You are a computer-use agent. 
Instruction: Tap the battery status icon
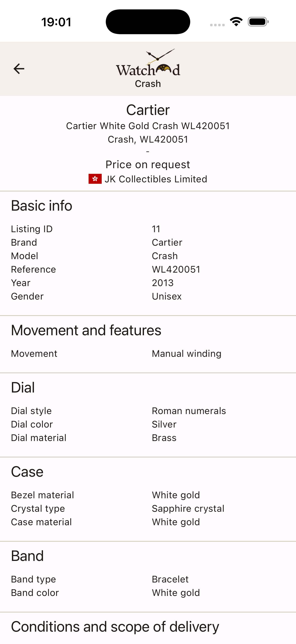pyautogui.click(x=258, y=22)
